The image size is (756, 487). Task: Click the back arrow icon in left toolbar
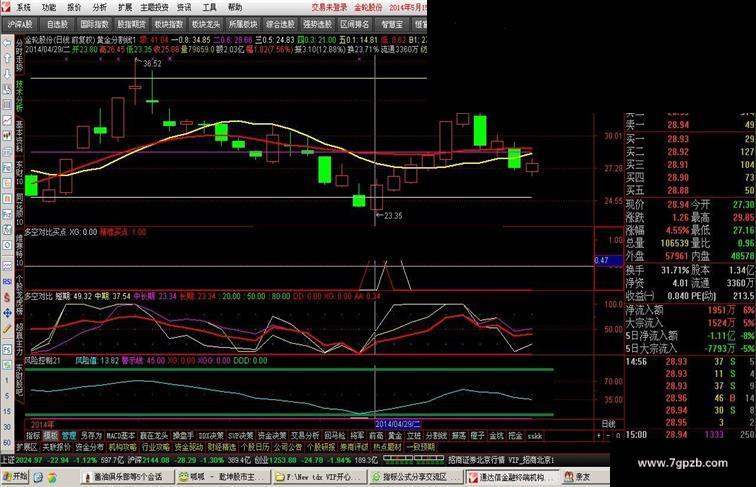7,43
